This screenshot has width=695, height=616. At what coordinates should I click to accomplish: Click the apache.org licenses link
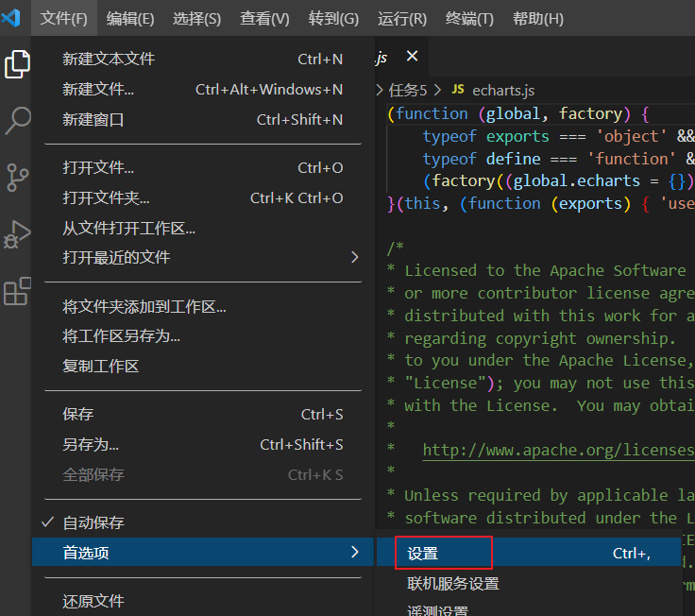[x=557, y=450]
